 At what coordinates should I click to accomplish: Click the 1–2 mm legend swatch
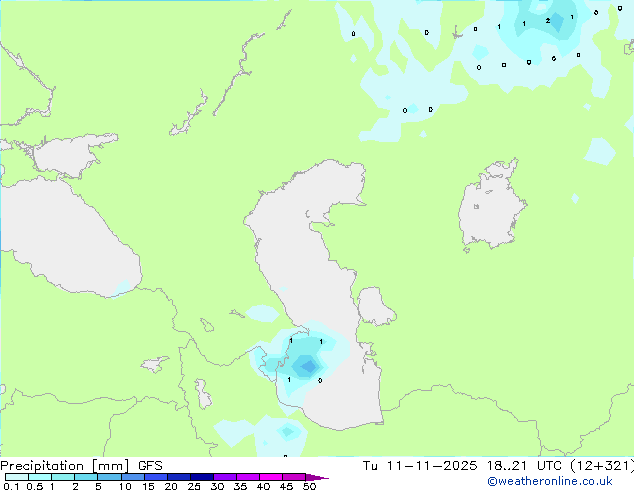click(x=63, y=477)
